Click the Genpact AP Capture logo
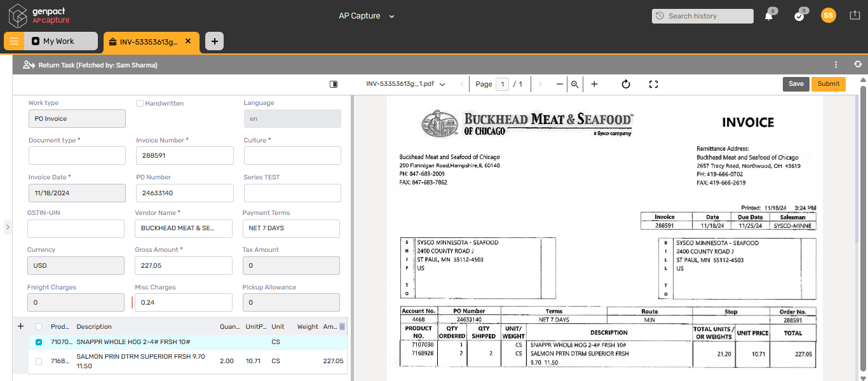 click(39, 15)
